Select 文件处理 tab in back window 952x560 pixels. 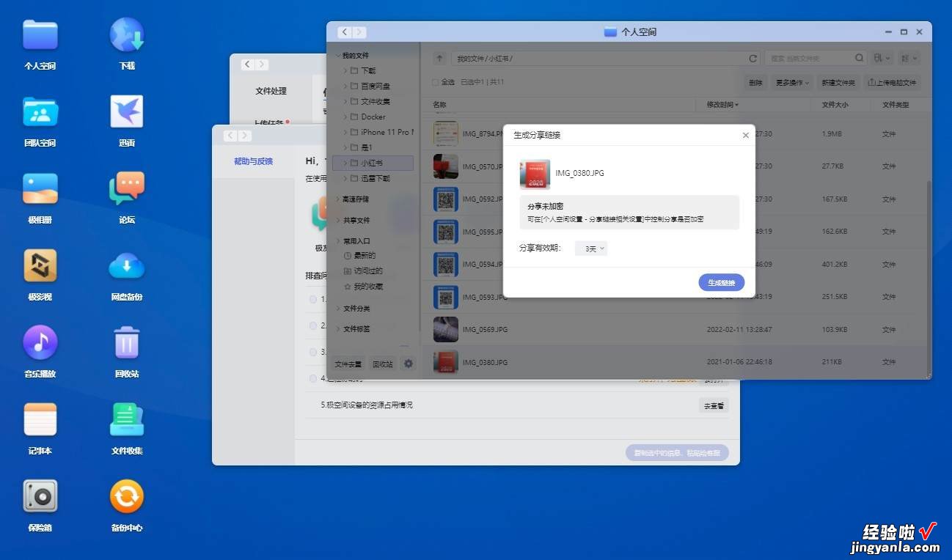pos(271,92)
